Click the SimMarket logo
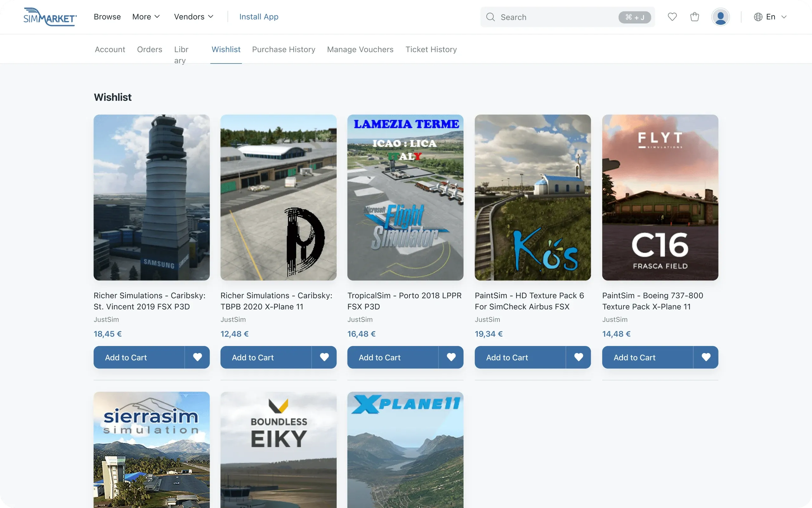 pyautogui.click(x=50, y=17)
